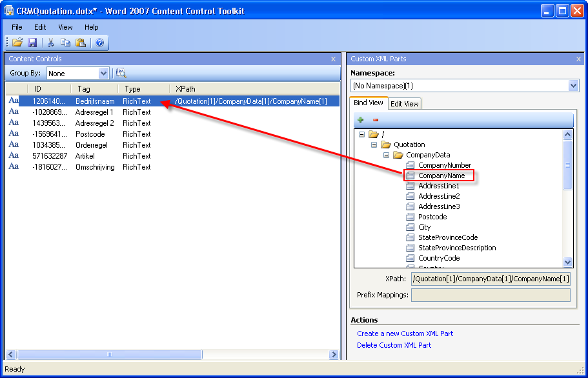
Task: Select the Adresregel 2 content control row
Action: [174, 123]
